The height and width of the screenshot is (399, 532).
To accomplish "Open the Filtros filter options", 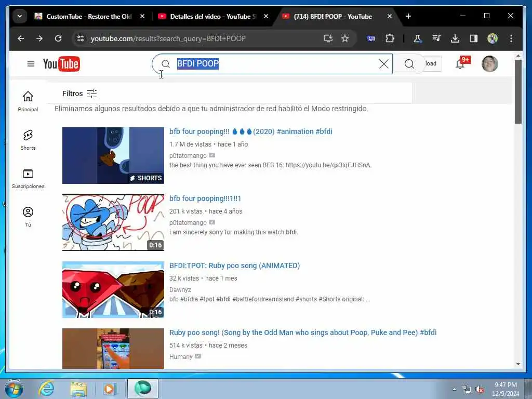I will point(79,94).
